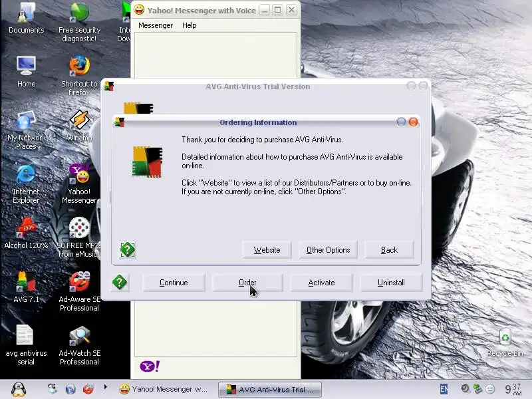Viewport: 532px width, 399px height.
Task: Click the Uninstall button
Action: pos(391,283)
